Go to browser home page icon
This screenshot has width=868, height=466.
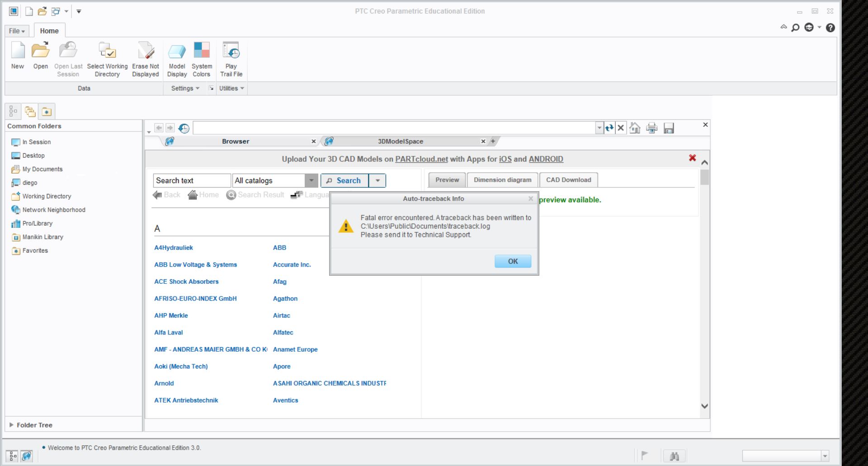[x=635, y=128]
